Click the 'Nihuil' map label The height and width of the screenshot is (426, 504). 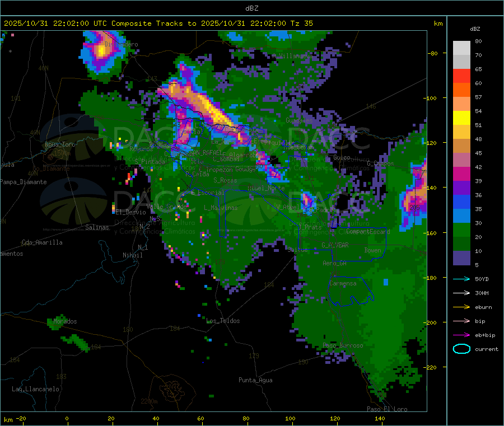tap(132, 255)
